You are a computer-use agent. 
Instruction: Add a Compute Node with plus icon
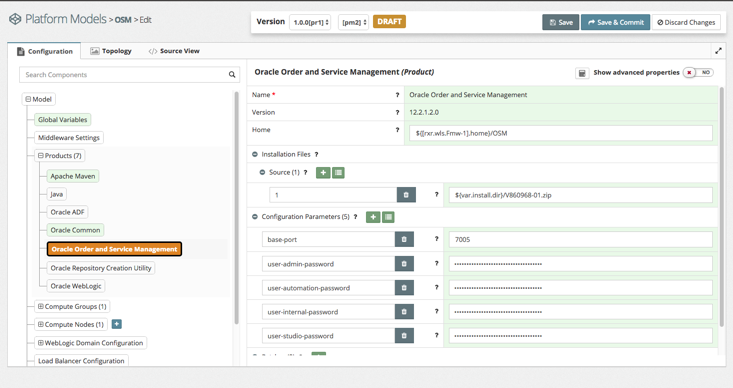click(117, 324)
